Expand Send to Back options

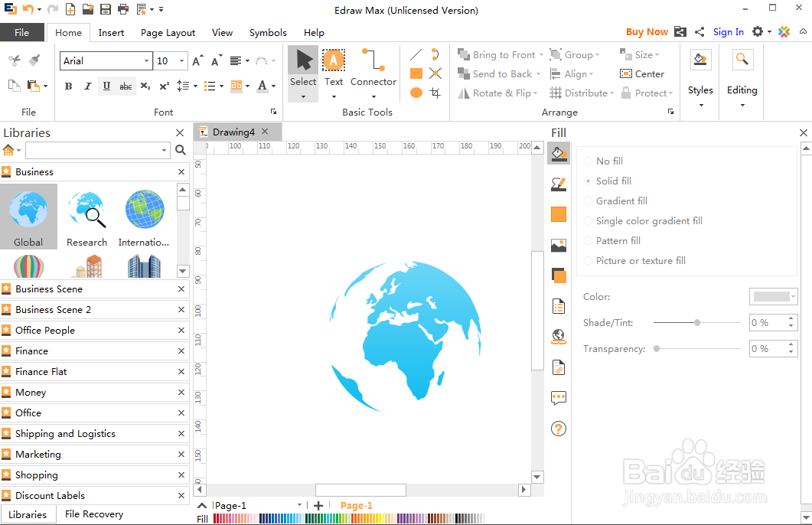[x=539, y=74]
